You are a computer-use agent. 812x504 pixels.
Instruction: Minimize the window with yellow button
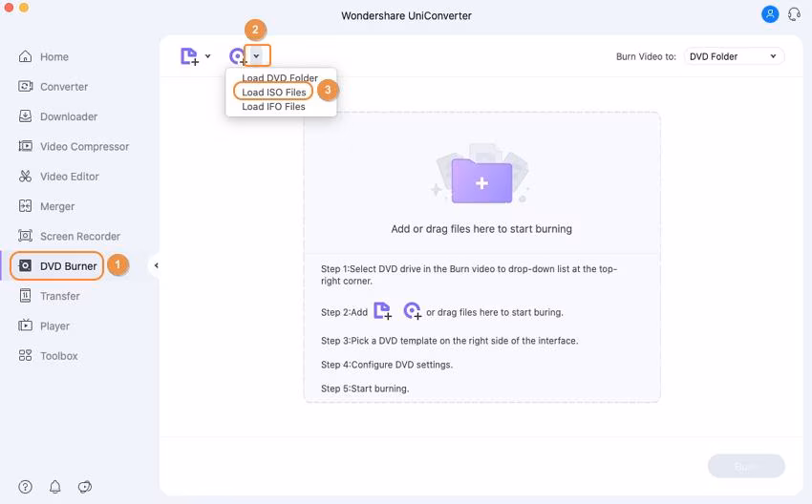24,7
